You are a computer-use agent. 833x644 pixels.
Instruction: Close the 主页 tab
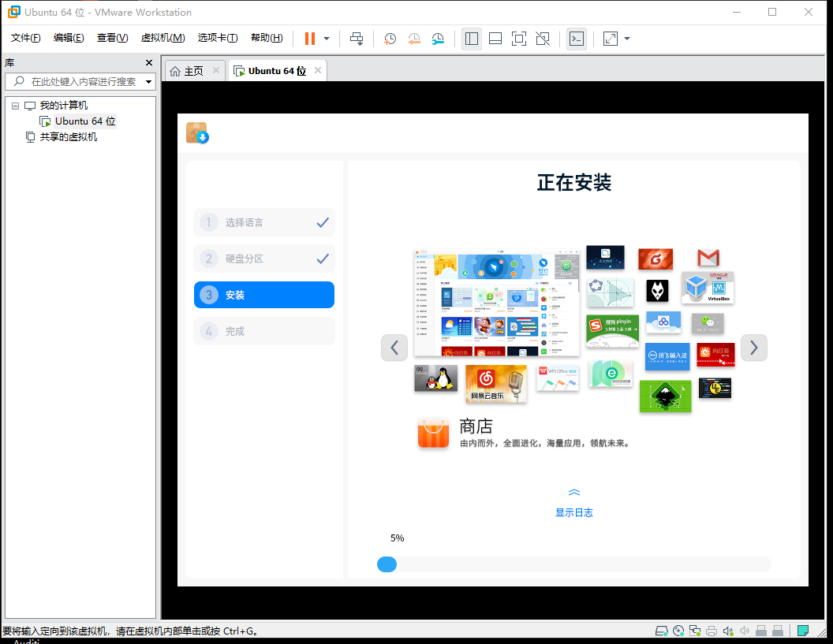215,70
